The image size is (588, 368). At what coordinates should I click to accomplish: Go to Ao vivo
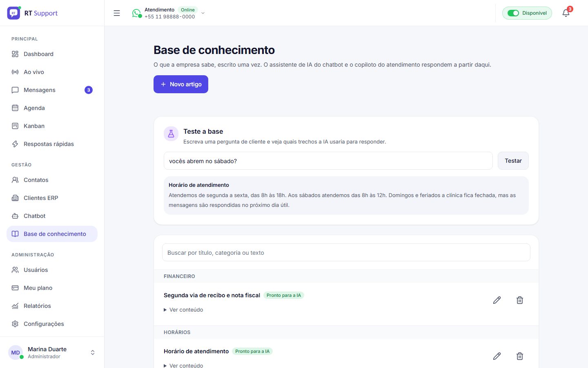[x=52, y=72]
